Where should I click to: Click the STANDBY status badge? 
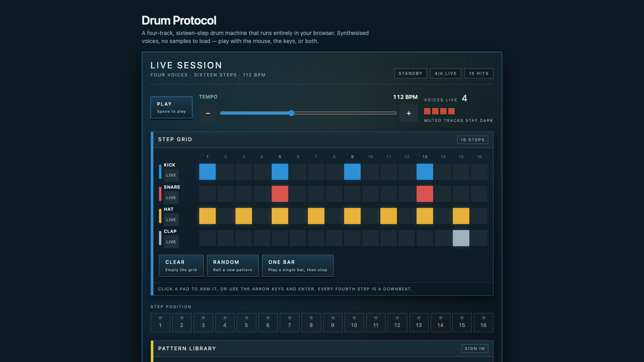411,73
